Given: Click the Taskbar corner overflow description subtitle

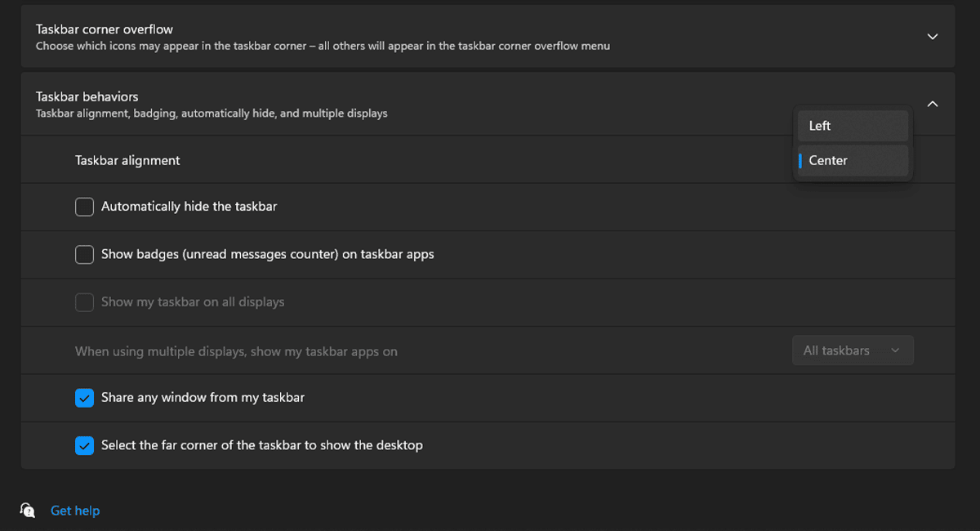Looking at the screenshot, I should pos(323,46).
